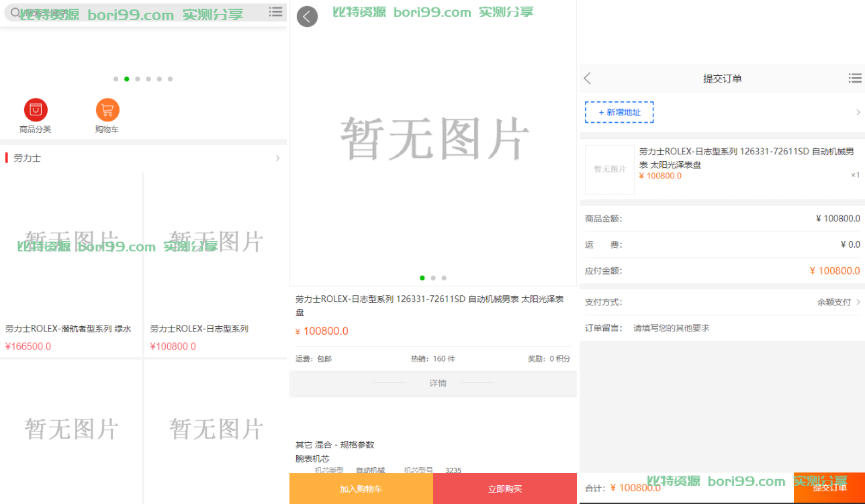
Task: Tap the red 立即购买 button
Action: [505, 489]
